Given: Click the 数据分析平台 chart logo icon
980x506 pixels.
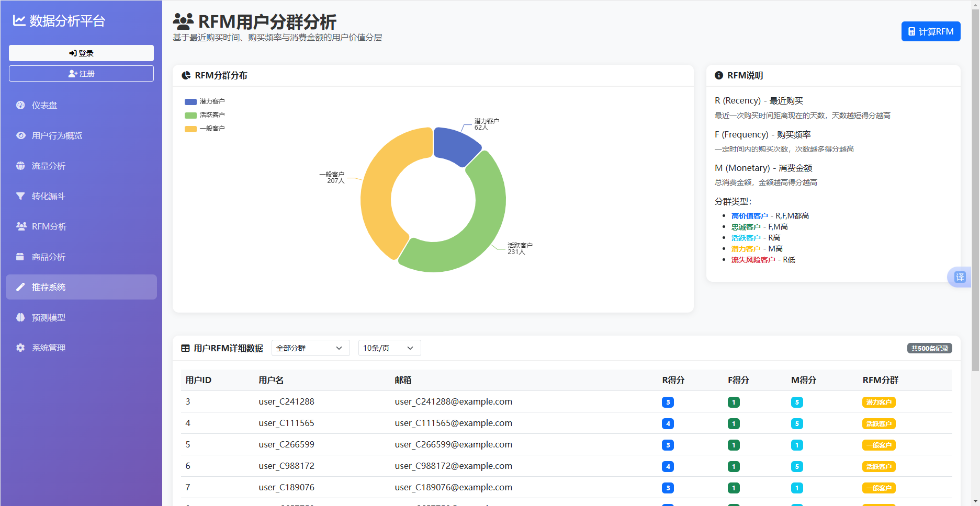Looking at the screenshot, I should [19, 20].
